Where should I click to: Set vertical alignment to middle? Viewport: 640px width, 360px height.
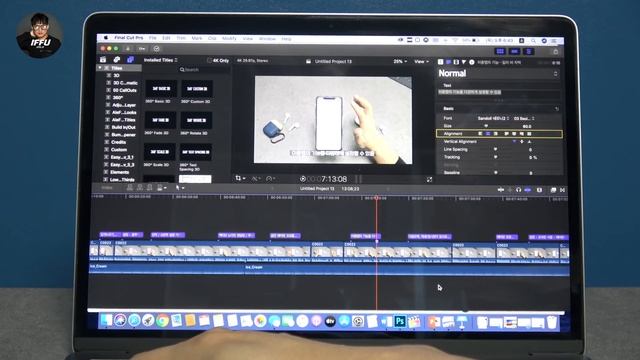(x=522, y=142)
